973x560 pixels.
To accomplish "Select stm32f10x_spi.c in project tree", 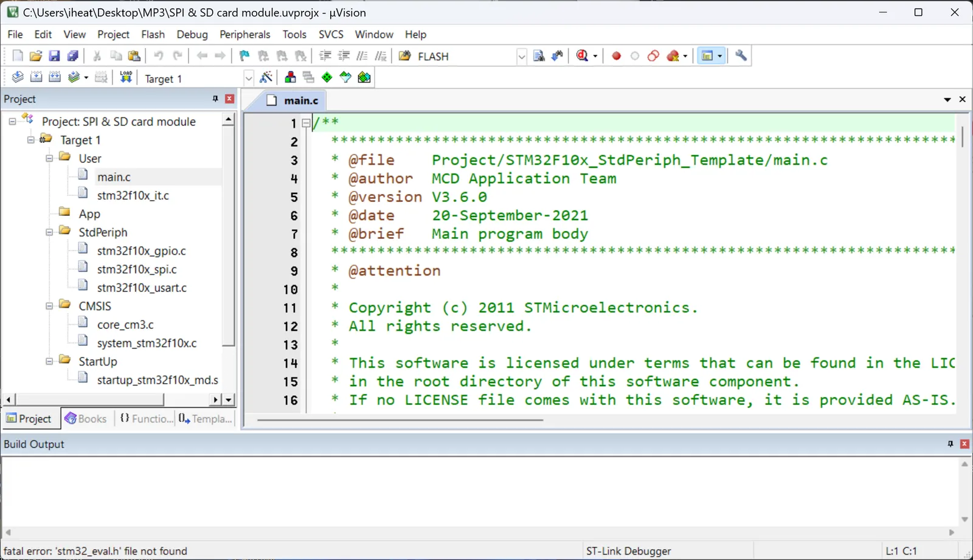I will 137,269.
